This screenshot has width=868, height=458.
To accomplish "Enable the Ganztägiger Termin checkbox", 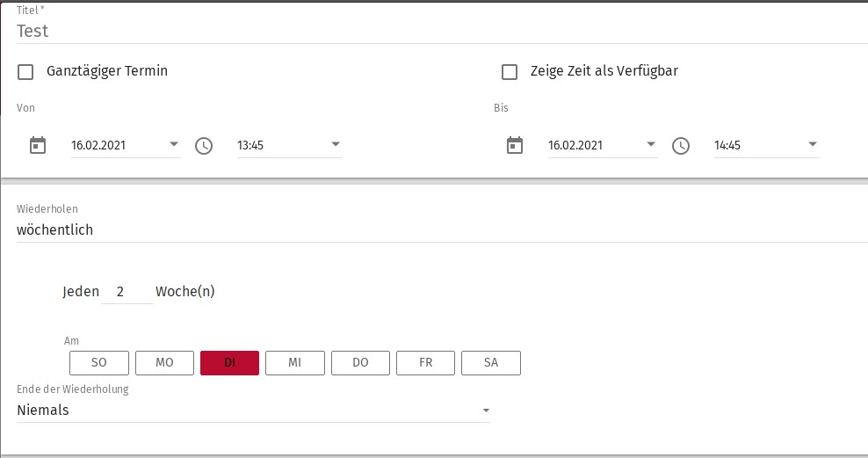I will [x=26, y=72].
